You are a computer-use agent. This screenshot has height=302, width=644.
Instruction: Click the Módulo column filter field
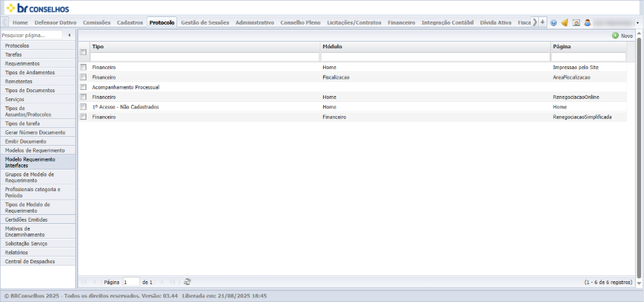436,57
